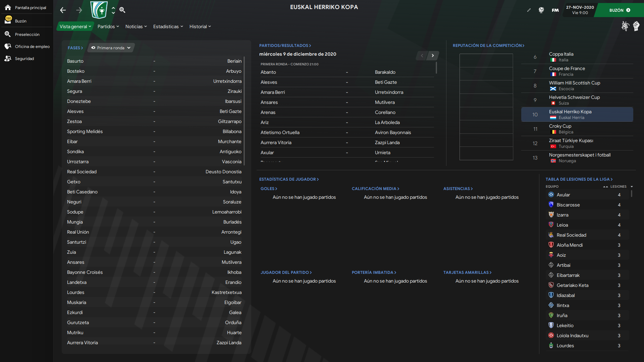Open the Seguridad icon in the sidebar
This screenshot has height=362, width=644.
(x=8, y=58)
